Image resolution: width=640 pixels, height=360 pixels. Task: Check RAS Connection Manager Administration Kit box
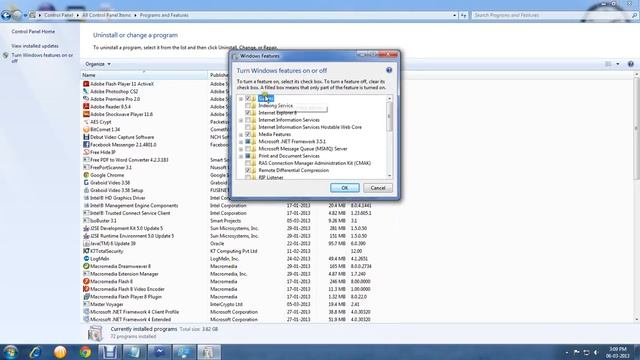tap(248, 163)
